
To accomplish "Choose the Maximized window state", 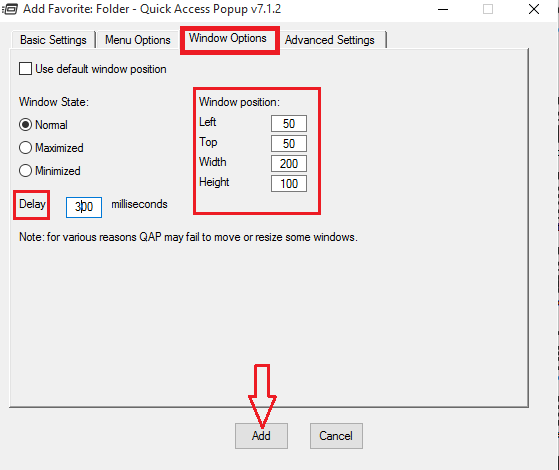I will click(x=25, y=148).
